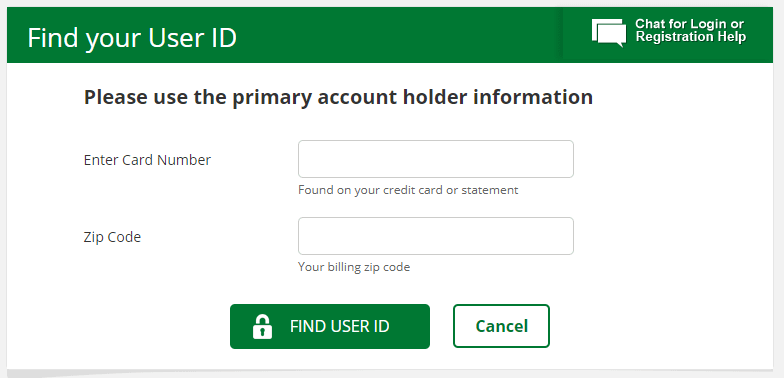
Task: Select the "Registration Help" text line
Action: (690, 37)
